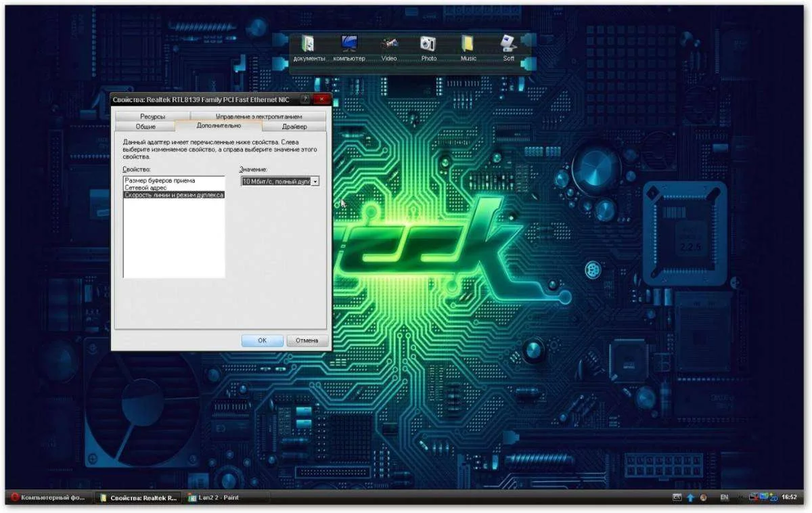812x513 pixels.
Task: Click the round brown tray icon
Action: 704,497
